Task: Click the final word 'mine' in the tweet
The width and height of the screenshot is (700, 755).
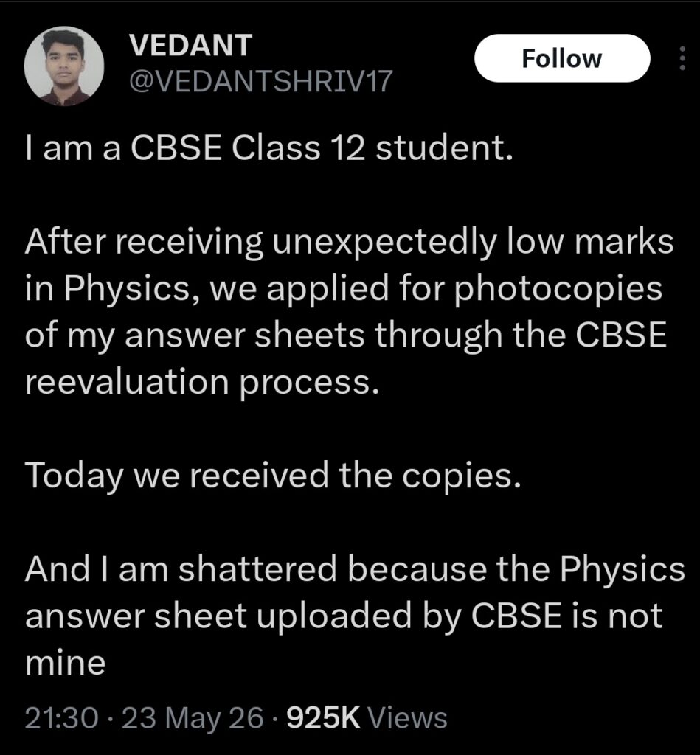Action: [66, 663]
